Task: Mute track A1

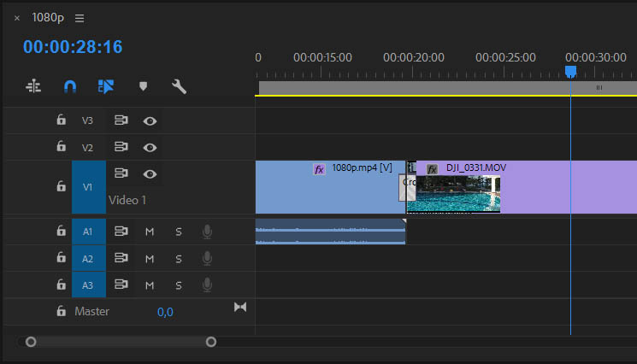Action: (x=150, y=232)
